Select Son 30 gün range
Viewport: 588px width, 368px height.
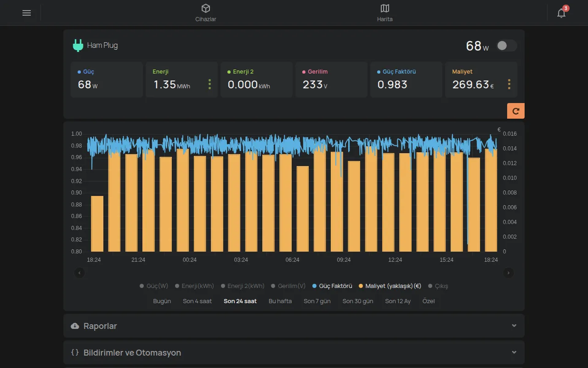point(358,301)
